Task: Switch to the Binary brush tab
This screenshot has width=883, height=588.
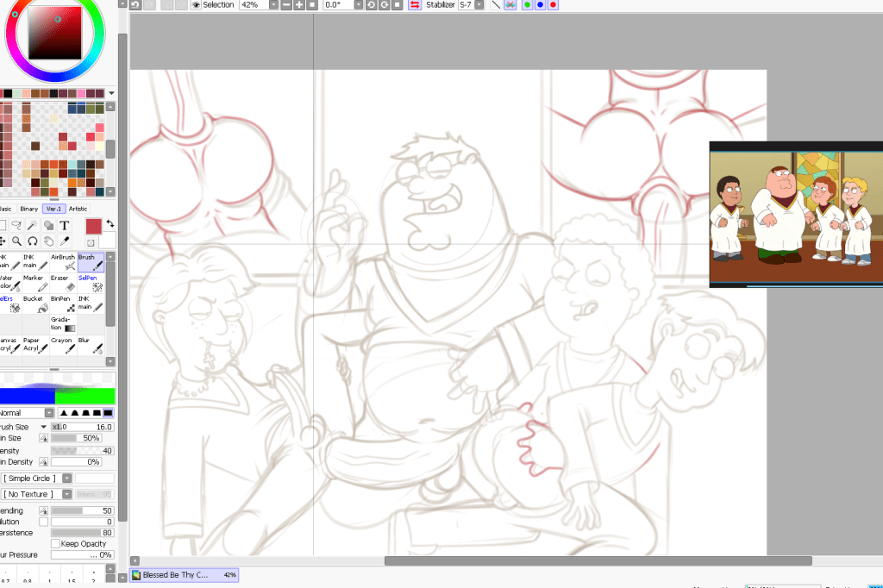Action: tap(28, 209)
